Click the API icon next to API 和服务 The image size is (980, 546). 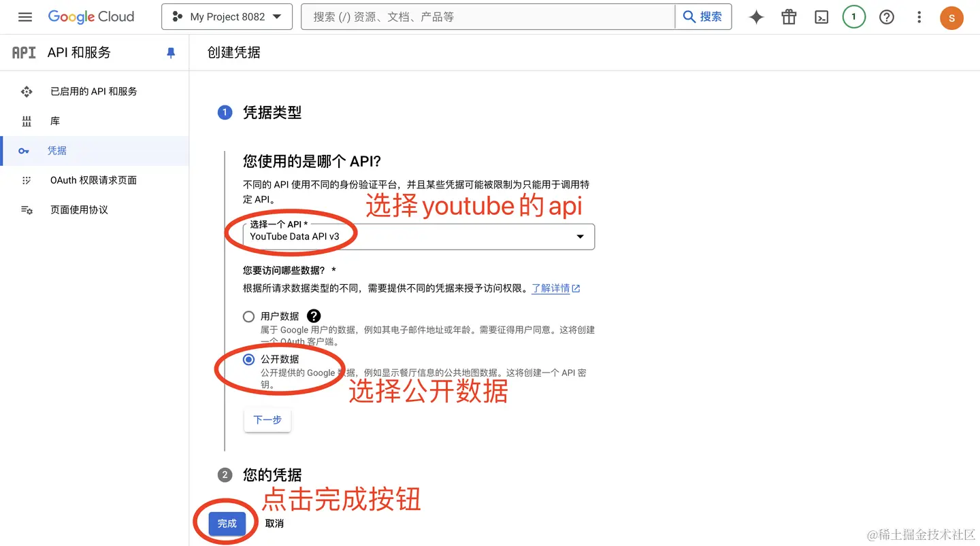tap(24, 52)
